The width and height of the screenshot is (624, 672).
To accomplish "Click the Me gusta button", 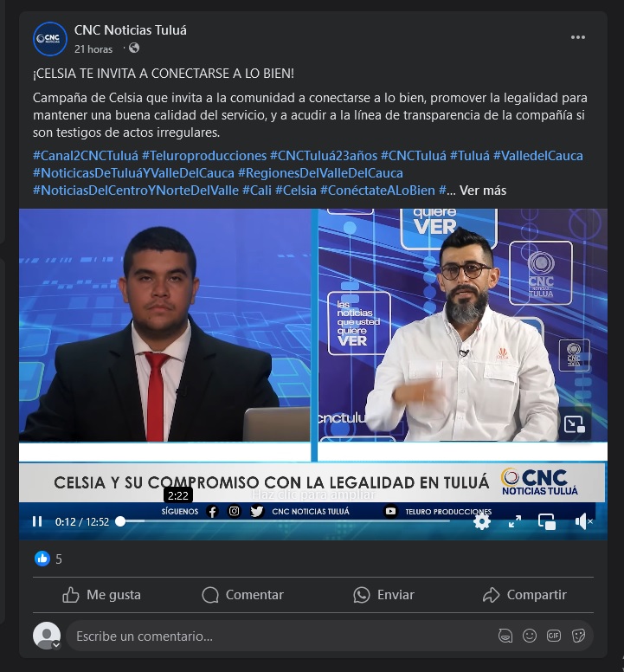I will click(x=101, y=595).
